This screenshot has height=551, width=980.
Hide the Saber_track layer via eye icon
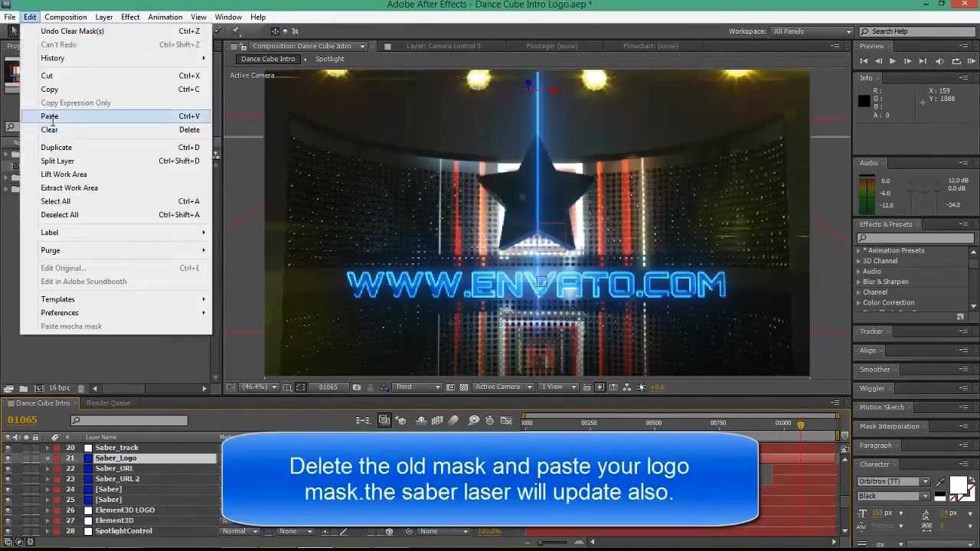[x=8, y=448]
